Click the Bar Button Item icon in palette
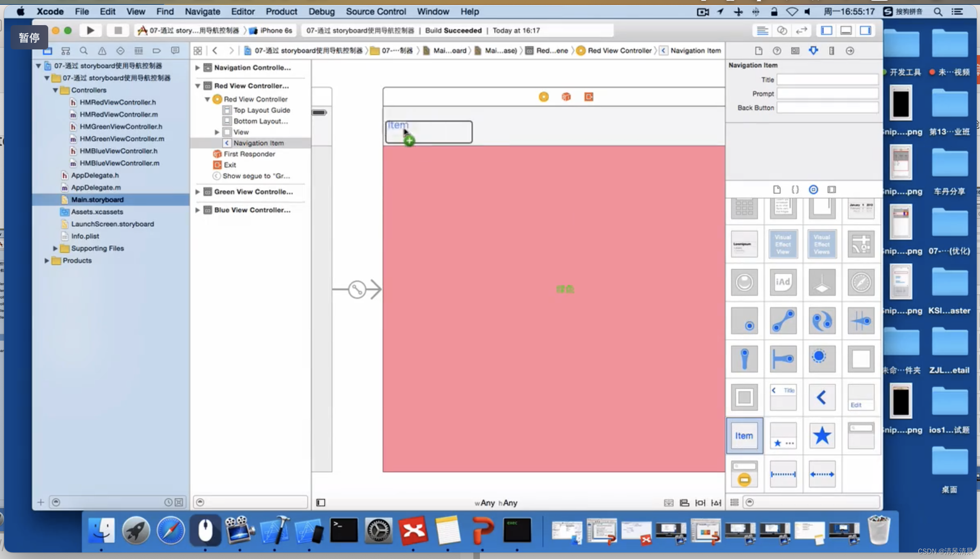Screen dimensions: 980x559 (x=745, y=435)
